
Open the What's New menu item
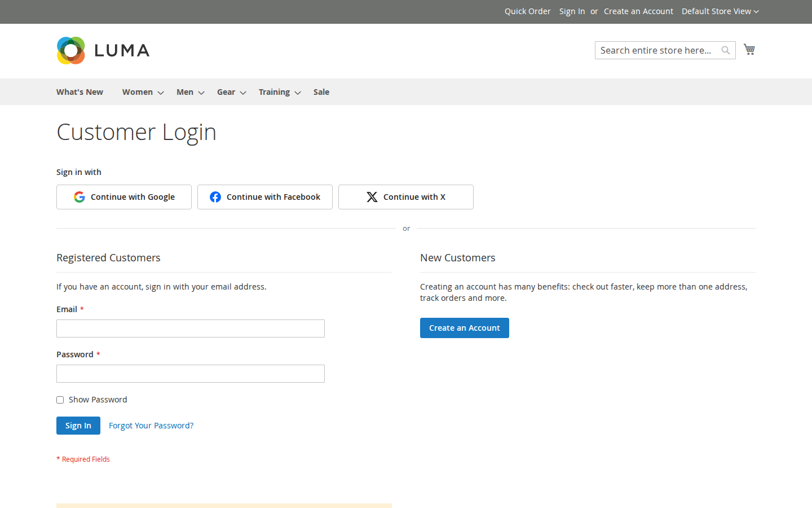80,92
